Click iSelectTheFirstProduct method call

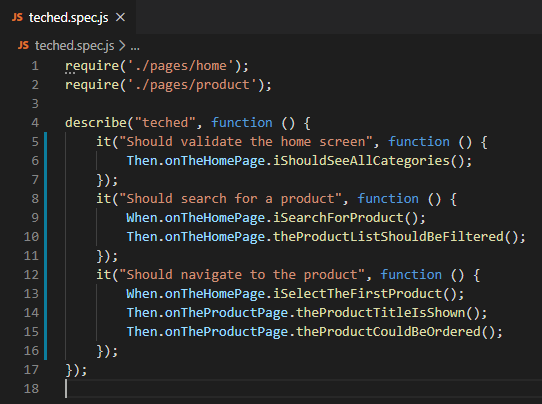click(357, 294)
